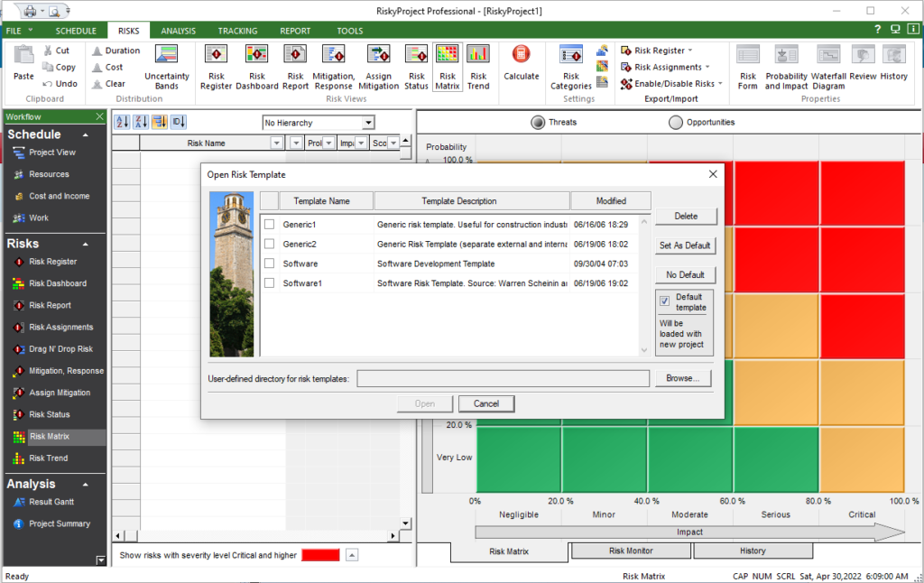Uncheck the Default template option
924x583 pixels.
tap(666, 301)
